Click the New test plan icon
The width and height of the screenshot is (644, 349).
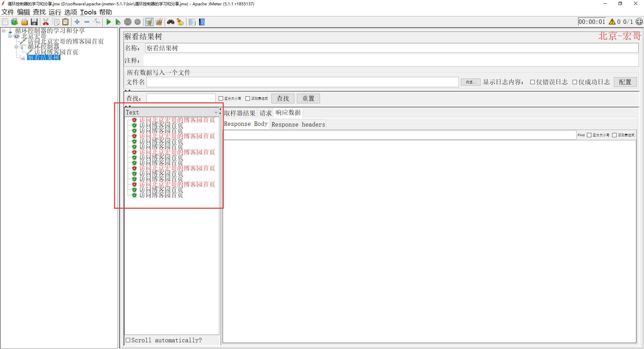(x=5, y=22)
